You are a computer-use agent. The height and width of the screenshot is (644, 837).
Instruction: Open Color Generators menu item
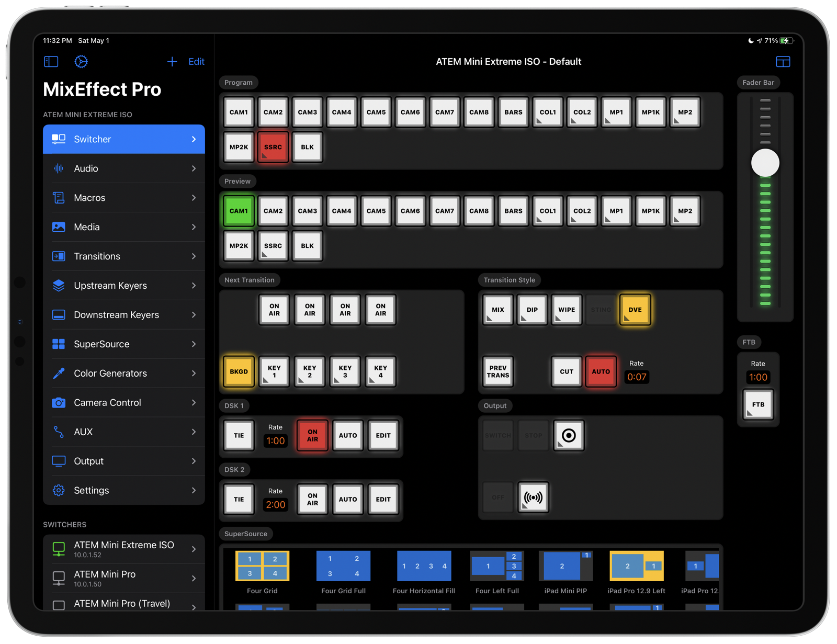click(124, 374)
